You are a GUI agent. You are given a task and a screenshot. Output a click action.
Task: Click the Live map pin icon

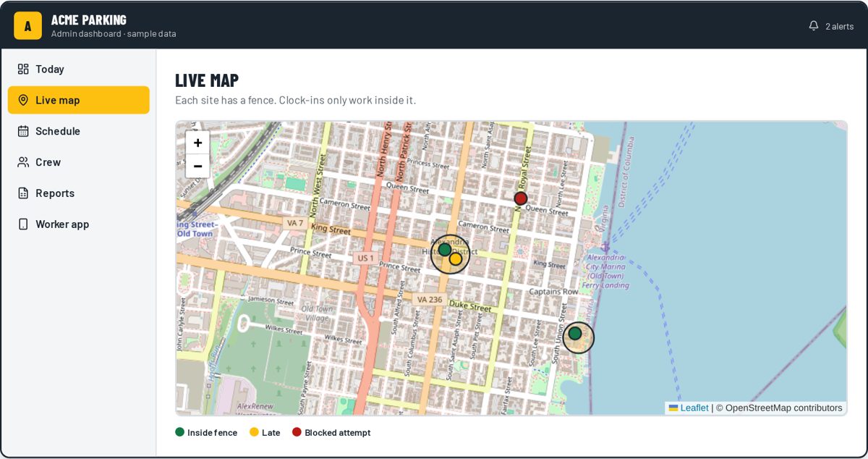coord(23,100)
